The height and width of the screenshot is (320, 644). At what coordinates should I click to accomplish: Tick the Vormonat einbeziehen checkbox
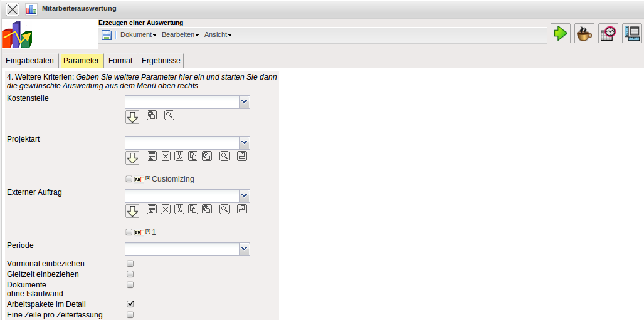[x=130, y=264]
